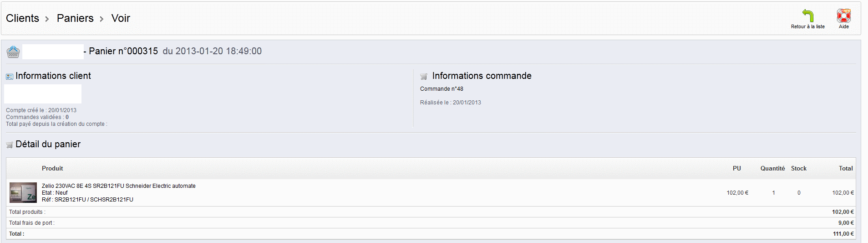Go to Paniers in the breadcrumb

coord(75,18)
